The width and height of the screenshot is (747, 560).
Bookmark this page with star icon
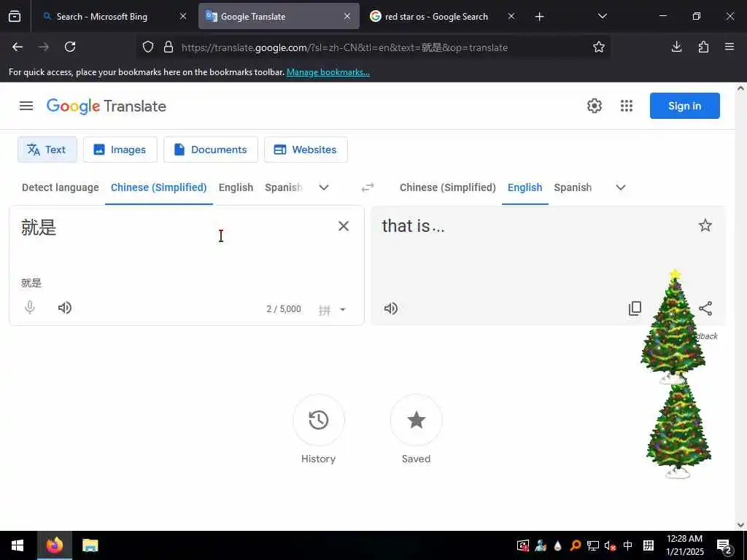(x=599, y=47)
